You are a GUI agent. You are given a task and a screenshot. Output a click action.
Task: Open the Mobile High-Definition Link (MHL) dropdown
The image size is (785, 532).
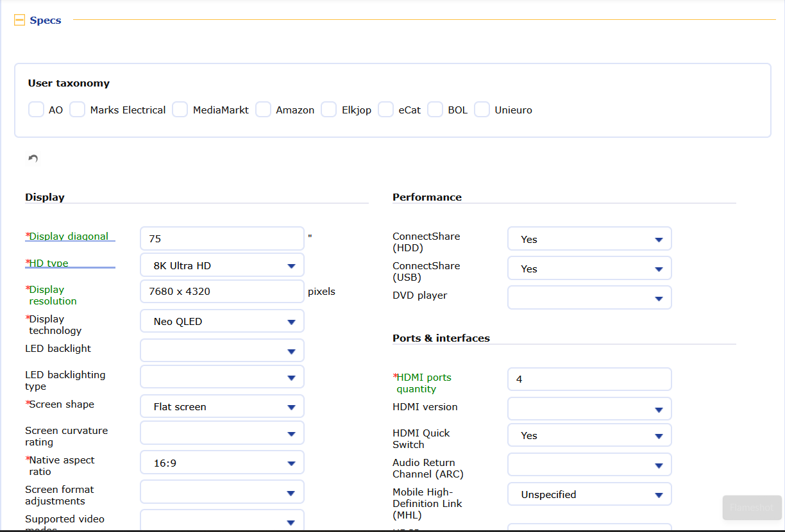click(x=589, y=494)
